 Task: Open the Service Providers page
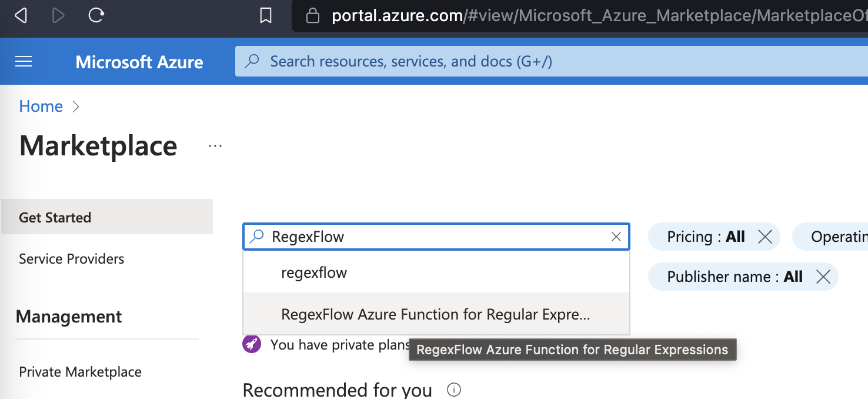[71, 258]
